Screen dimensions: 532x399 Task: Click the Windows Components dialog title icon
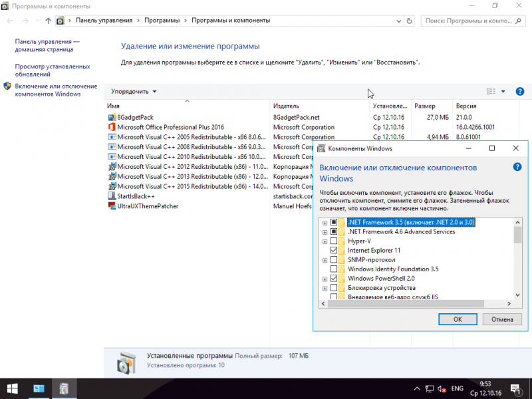coord(321,148)
